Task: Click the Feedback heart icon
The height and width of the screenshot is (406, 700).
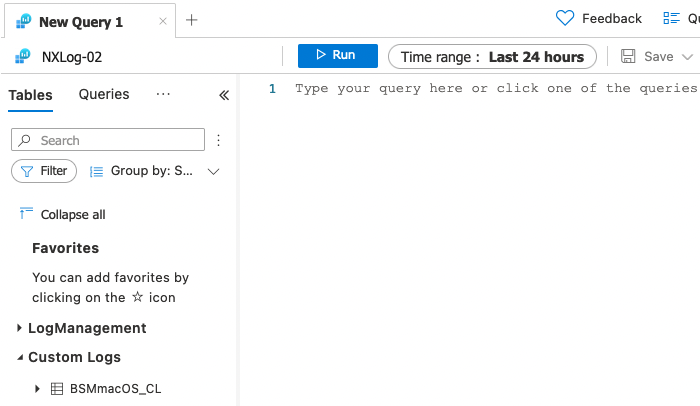Action: point(565,18)
